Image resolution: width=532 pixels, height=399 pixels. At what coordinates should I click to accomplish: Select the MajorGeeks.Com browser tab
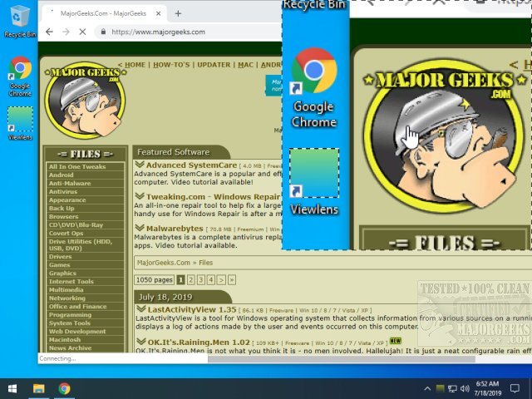click(103, 13)
